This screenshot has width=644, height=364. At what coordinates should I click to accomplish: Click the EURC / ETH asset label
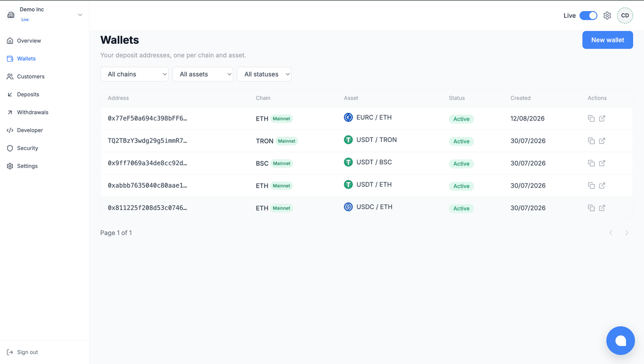(x=374, y=117)
